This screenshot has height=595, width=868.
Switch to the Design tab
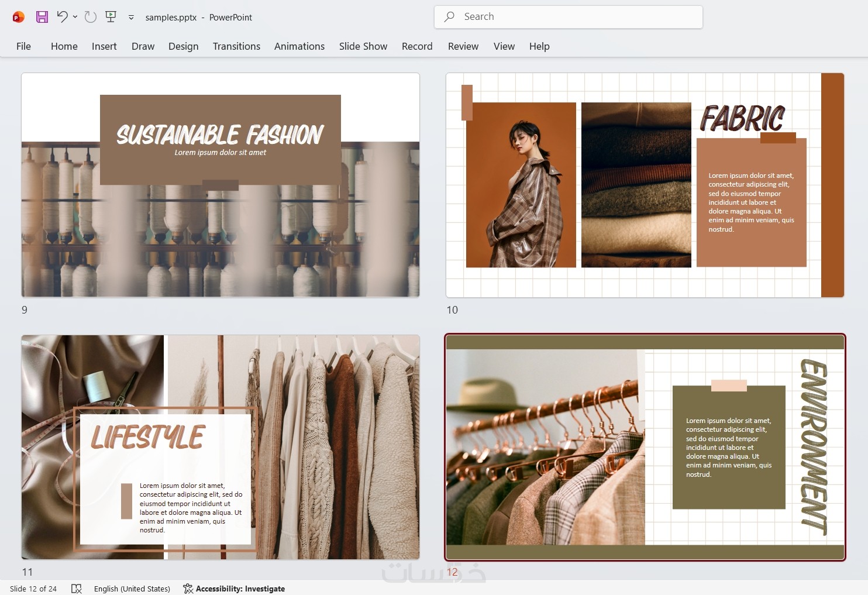pos(183,46)
